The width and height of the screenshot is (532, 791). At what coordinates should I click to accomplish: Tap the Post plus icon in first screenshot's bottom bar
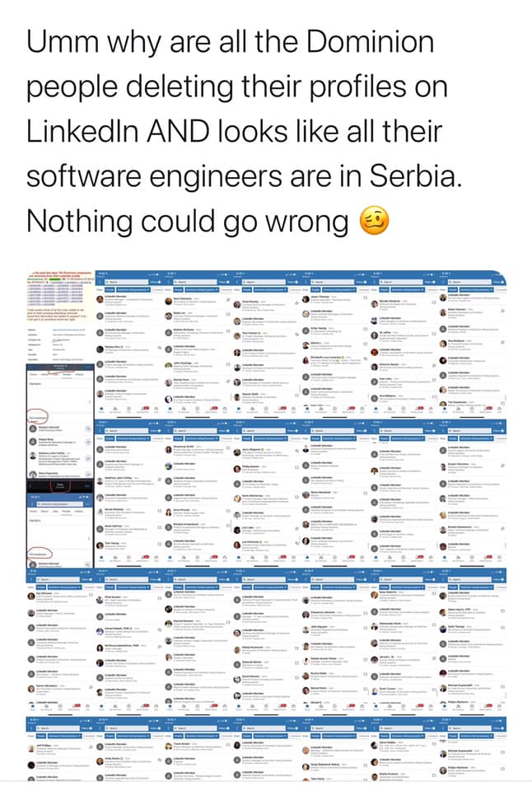coord(128,409)
